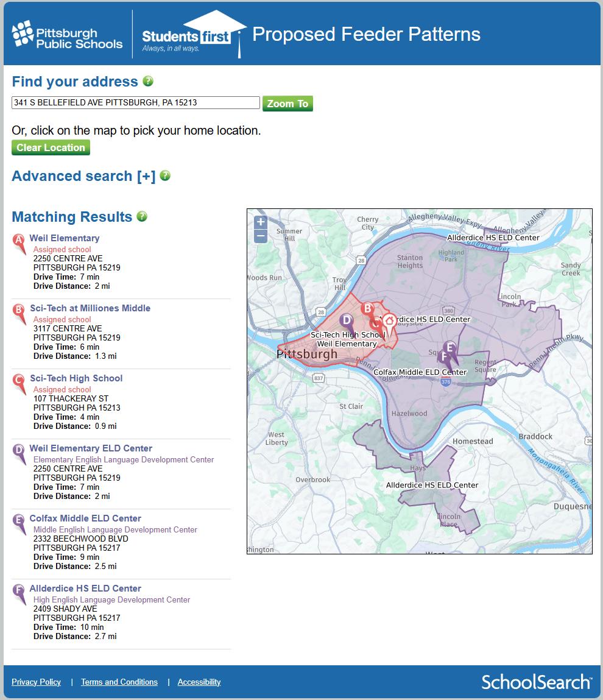The height and width of the screenshot is (700, 603).
Task: Focus the address input field
Action: click(136, 103)
